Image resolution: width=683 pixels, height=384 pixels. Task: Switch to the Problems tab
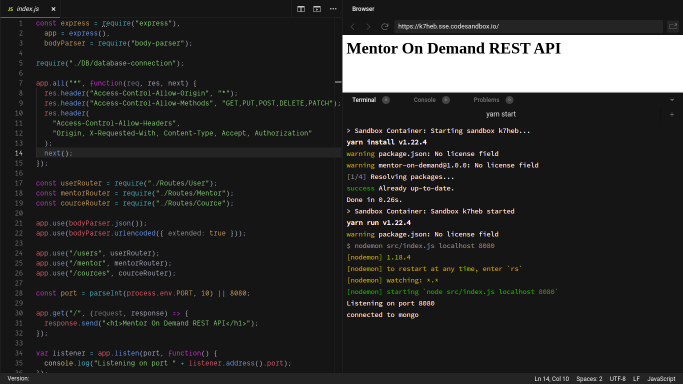[486, 100]
